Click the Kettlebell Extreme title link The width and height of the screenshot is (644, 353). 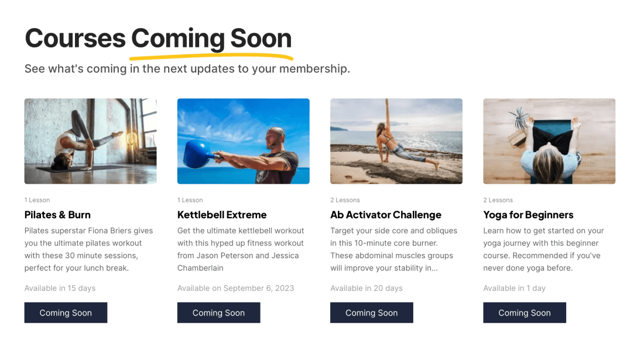pos(222,215)
